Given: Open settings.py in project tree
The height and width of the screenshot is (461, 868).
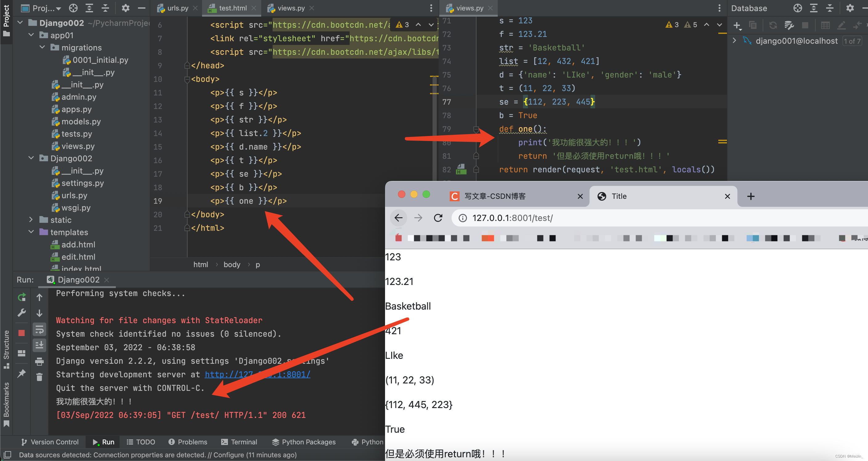Looking at the screenshot, I should point(82,183).
